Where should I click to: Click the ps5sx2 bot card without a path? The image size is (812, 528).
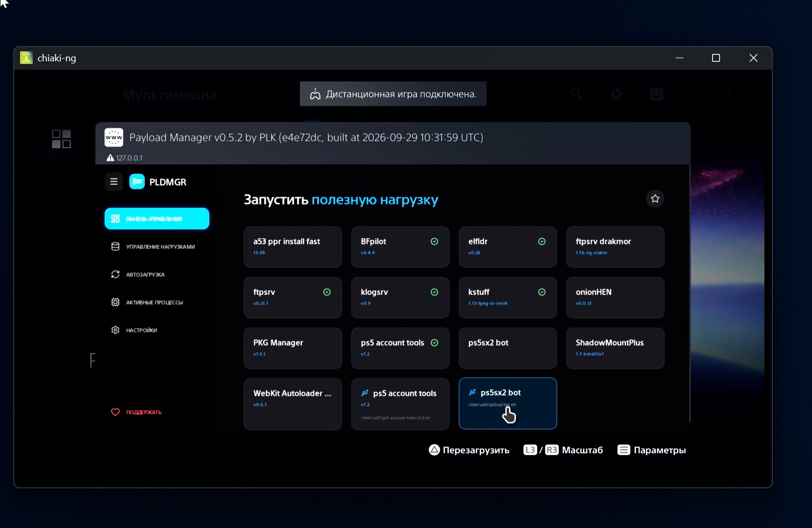508,348
